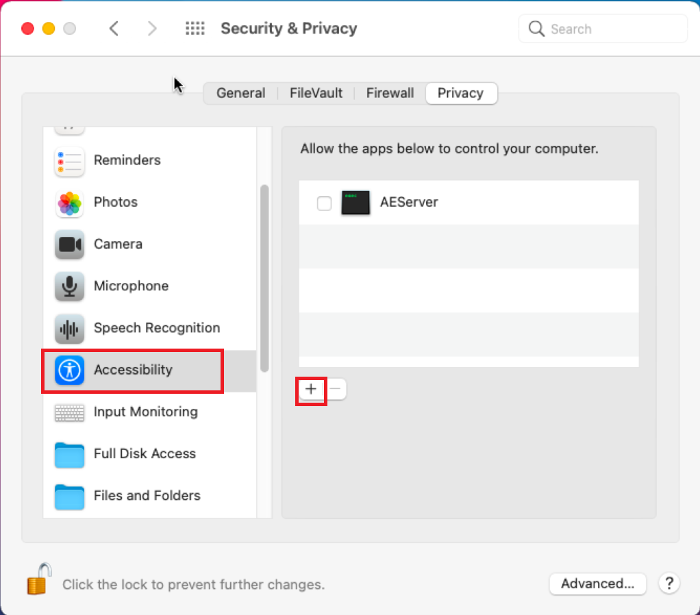This screenshot has height=615, width=700.
Task: Enable the AEServer checkbox
Action: 324,203
